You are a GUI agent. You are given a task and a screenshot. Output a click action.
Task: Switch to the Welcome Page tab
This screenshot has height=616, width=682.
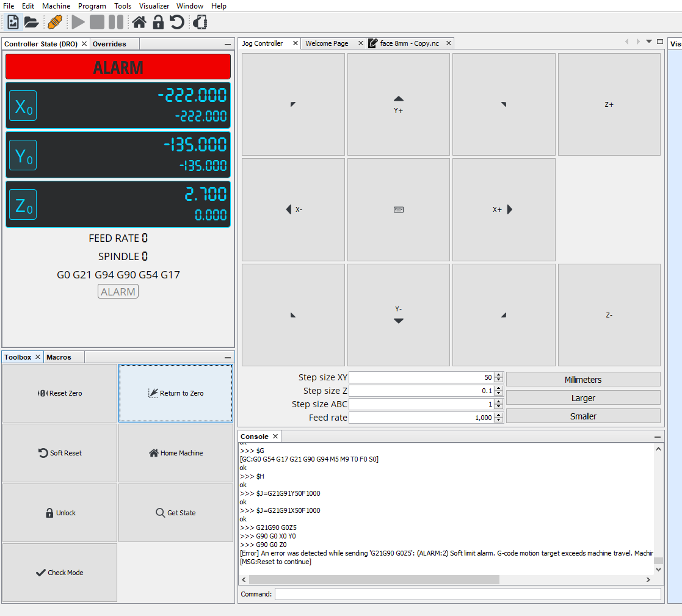point(328,43)
